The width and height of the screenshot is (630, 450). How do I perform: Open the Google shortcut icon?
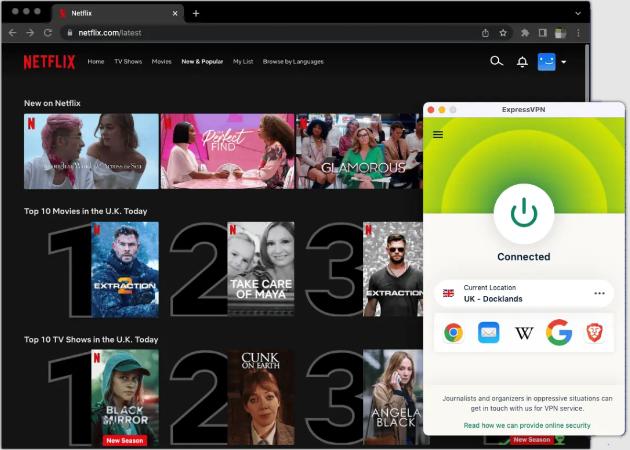pos(559,333)
